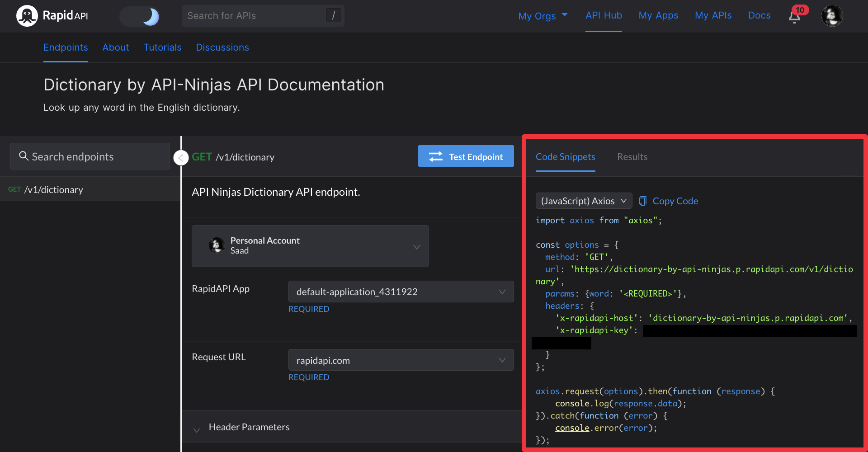Click the console.log(response.data) code line
The image size is (868, 452).
621,404
